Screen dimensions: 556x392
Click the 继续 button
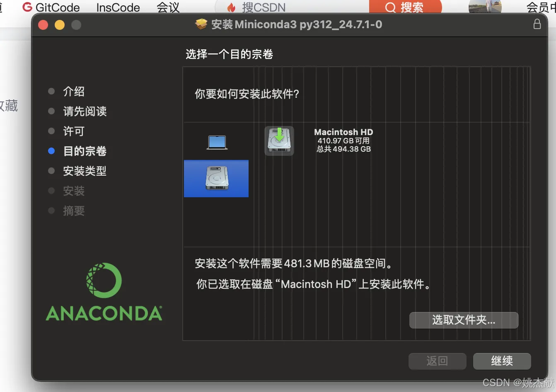click(502, 361)
